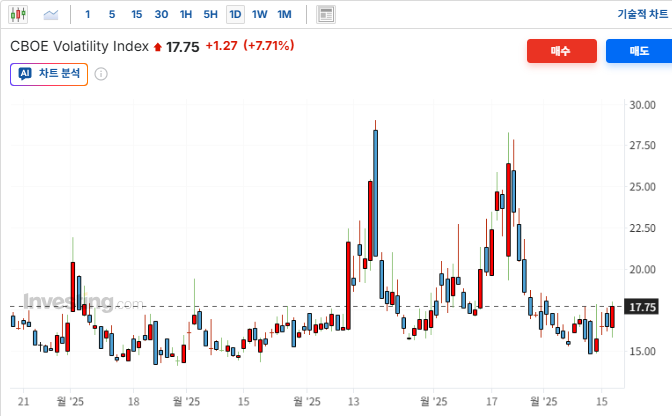Click the CBOE Volatility Index title
This screenshot has height=416, width=672.
(x=79, y=46)
